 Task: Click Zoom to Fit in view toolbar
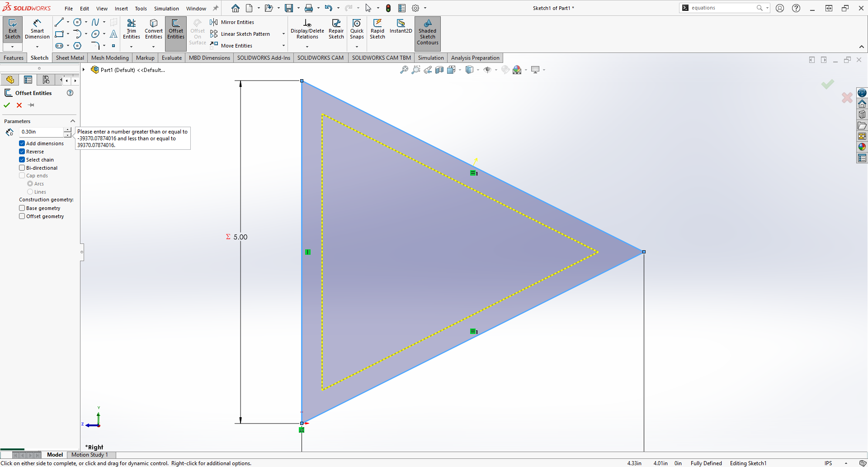point(404,70)
